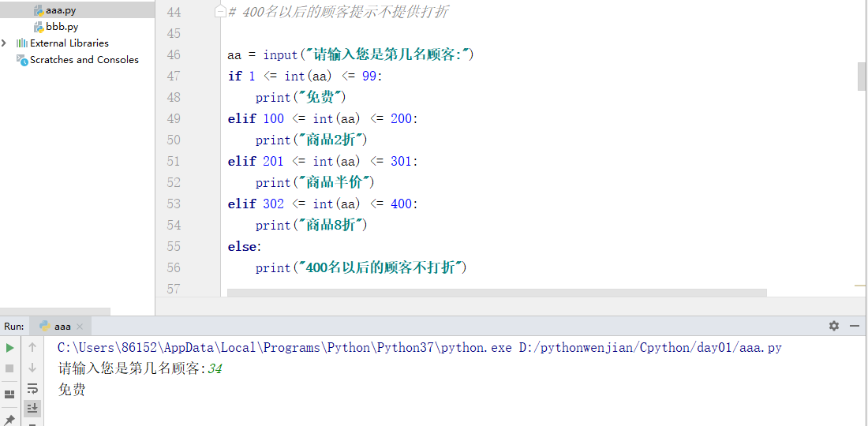Click the print("免费") statement
868x426 pixels.
[x=301, y=97]
